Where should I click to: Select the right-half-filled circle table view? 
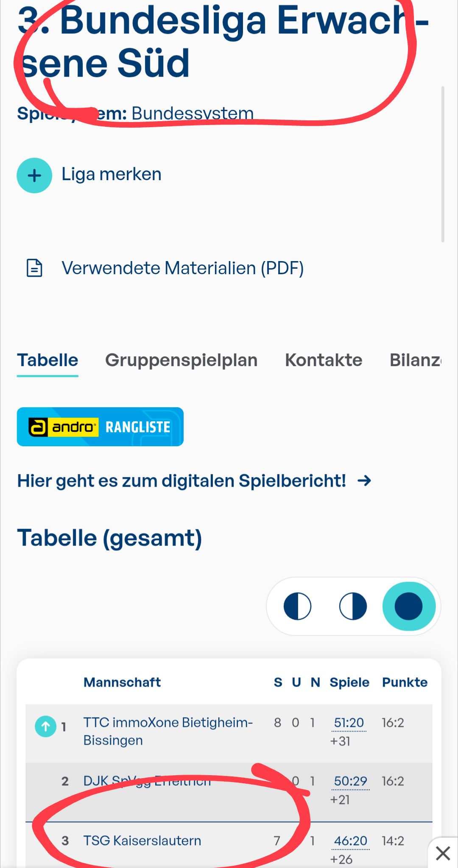click(353, 606)
